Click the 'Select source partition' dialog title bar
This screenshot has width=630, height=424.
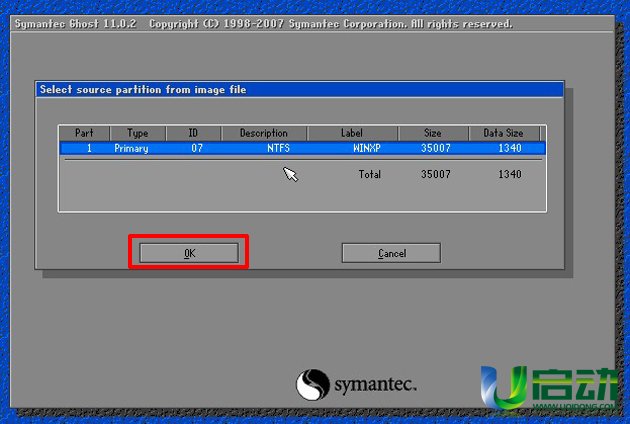tap(299, 89)
